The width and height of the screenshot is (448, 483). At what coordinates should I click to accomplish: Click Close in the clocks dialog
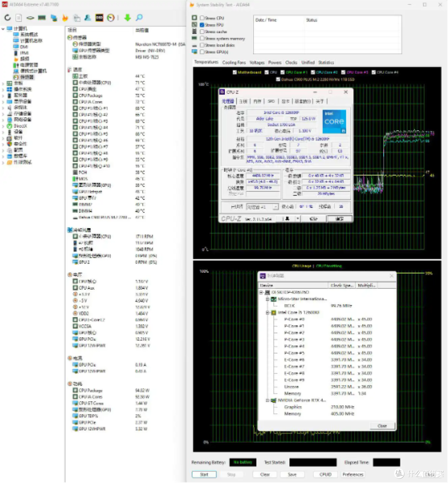click(x=382, y=426)
